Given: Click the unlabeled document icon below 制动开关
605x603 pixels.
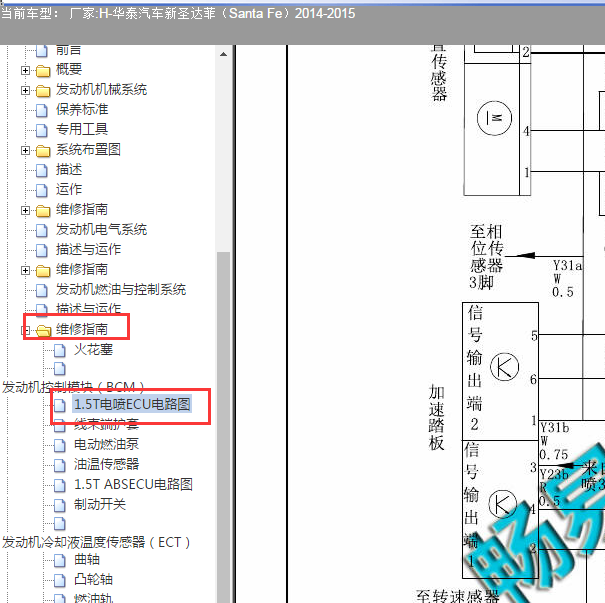Looking at the screenshot, I should (x=59, y=524).
